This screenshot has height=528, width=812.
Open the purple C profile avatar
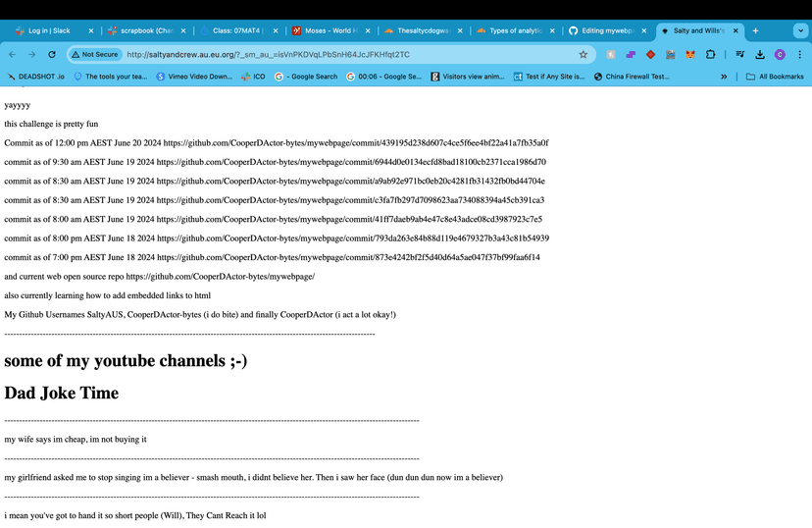[780, 54]
